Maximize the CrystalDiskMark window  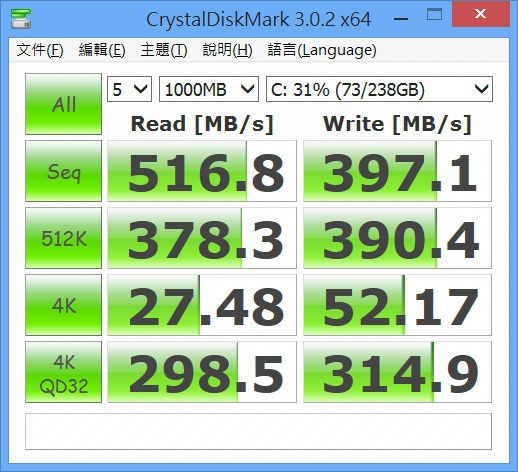[434, 15]
